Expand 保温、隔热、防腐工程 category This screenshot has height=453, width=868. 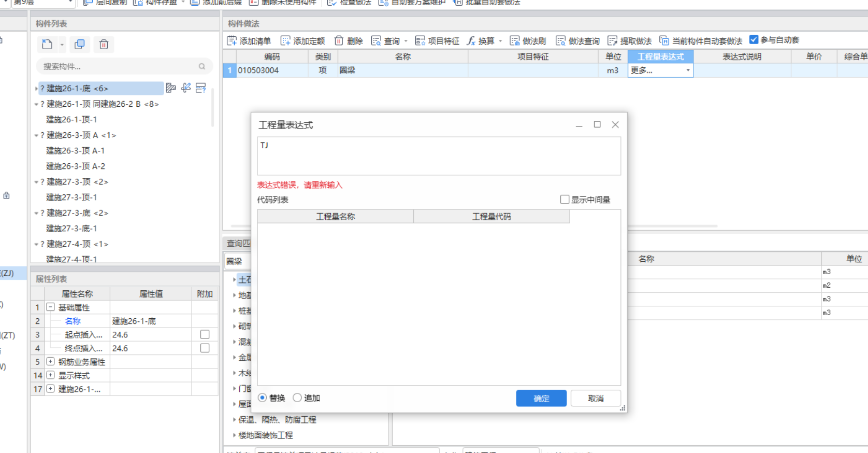(234, 420)
